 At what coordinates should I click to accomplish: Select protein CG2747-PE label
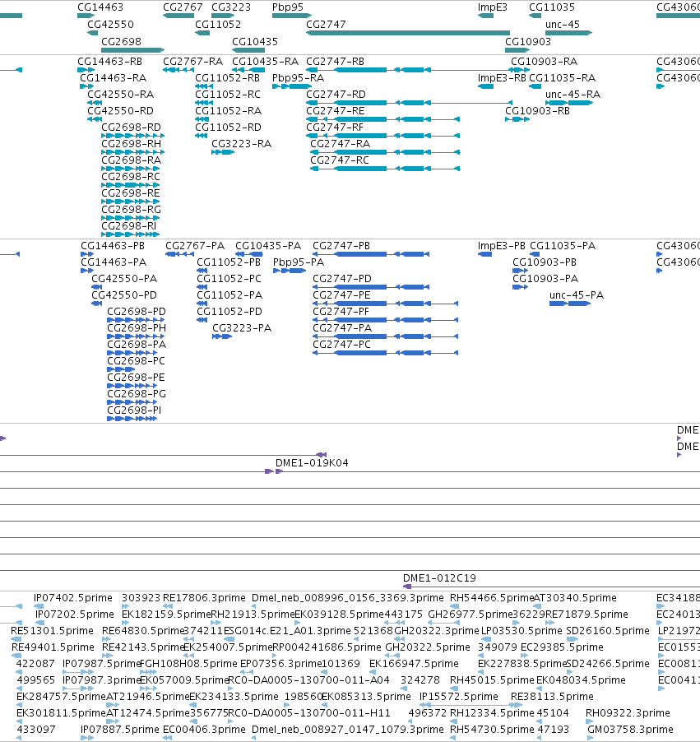(x=341, y=294)
